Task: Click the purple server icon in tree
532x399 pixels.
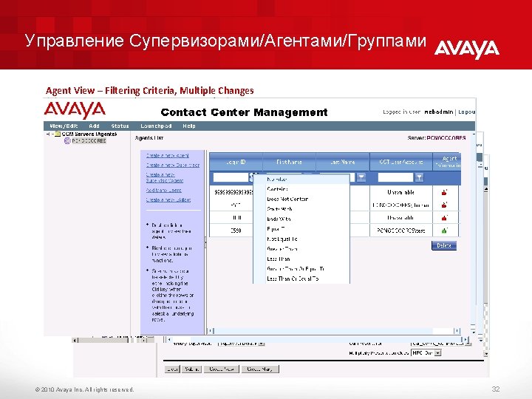Action: coord(67,140)
